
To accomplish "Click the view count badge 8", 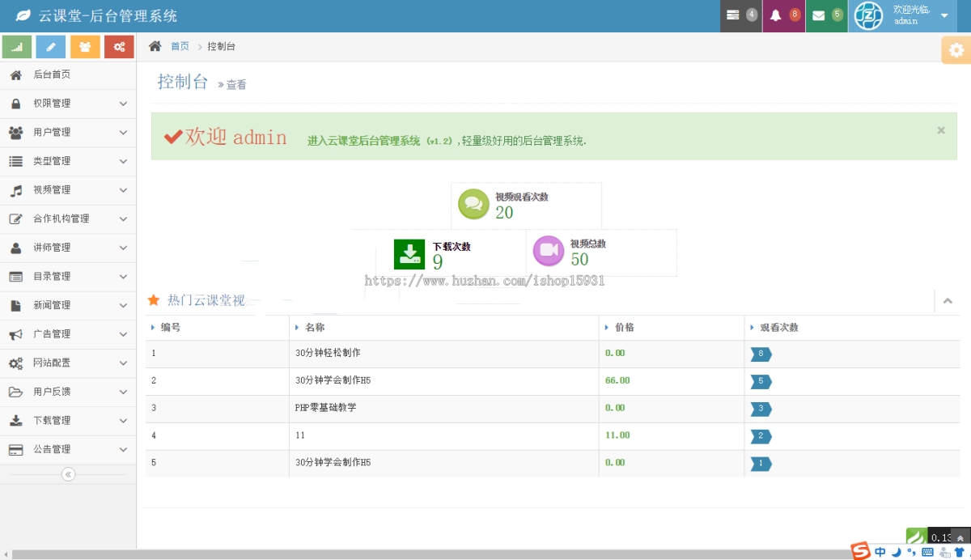I will pos(761,354).
